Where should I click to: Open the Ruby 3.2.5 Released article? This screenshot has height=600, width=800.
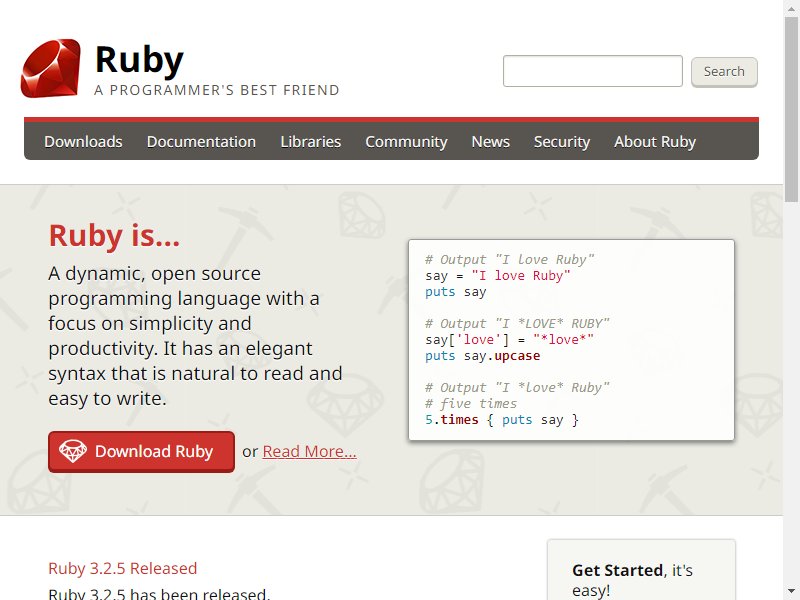[x=122, y=568]
